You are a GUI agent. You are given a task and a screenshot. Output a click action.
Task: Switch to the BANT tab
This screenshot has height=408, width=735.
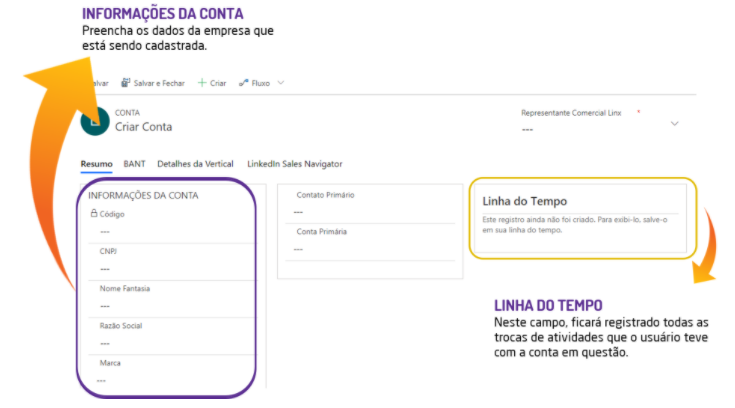[134, 163]
